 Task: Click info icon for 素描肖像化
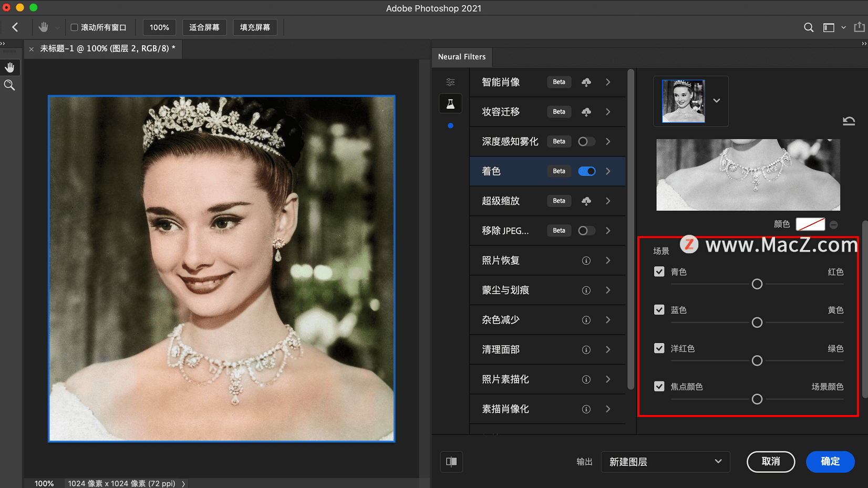click(x=586, y=409)
